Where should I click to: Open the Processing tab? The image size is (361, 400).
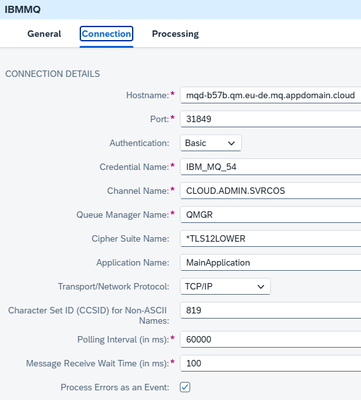click(175, 34)
